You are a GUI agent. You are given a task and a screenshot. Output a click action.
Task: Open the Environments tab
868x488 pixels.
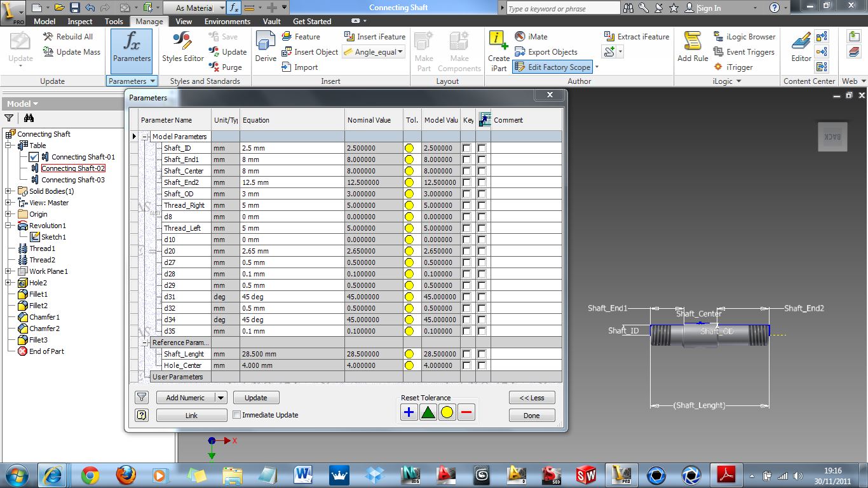pos(227,21)
